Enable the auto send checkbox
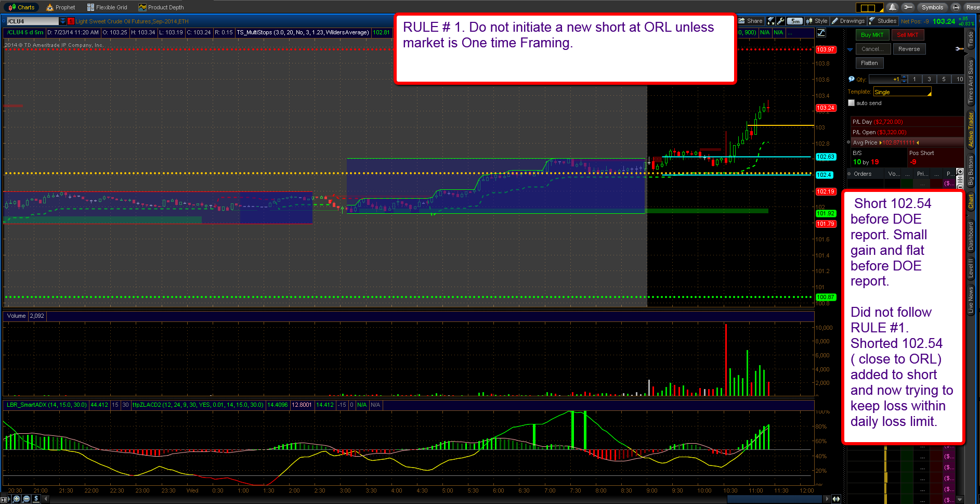The image size is (980, 504). point(851,103)
